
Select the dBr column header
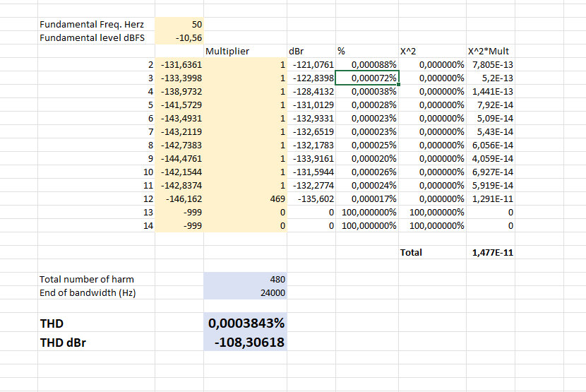tap(311, 52)
